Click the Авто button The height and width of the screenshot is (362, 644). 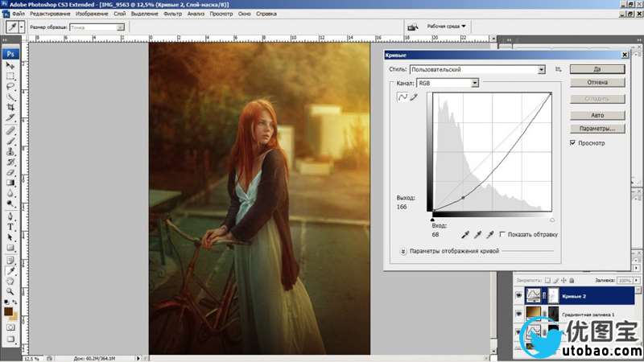[x=597, y=115]
